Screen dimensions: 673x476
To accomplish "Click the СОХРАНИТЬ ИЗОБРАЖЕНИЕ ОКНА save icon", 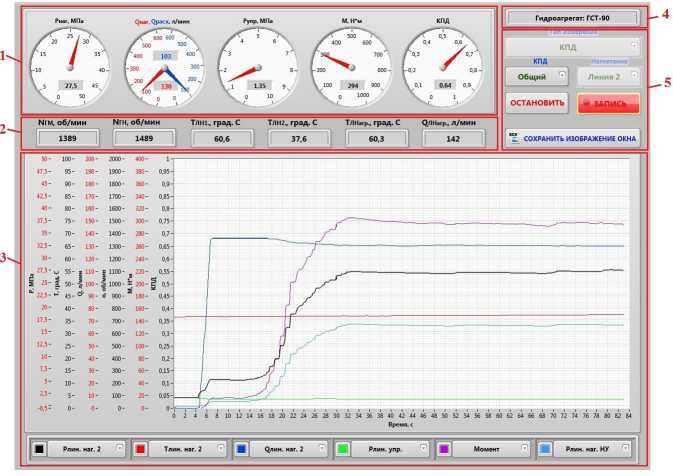I will point(515,139).
